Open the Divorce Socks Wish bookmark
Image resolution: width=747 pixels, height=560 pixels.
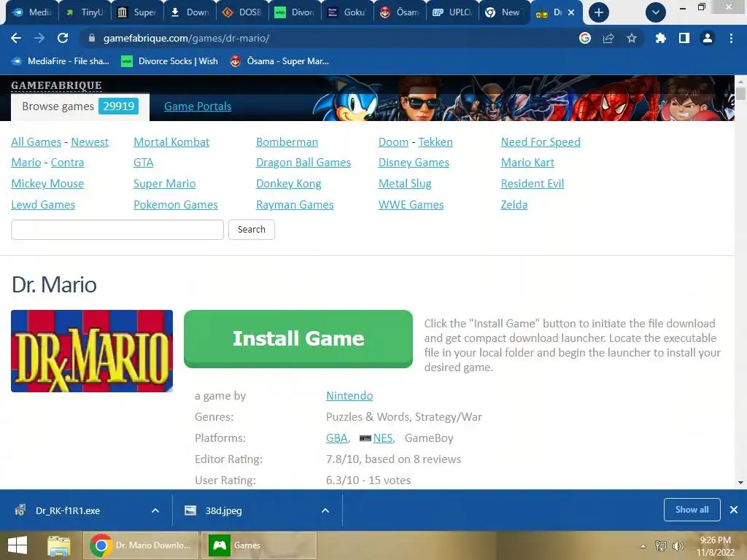coord(169,61)
